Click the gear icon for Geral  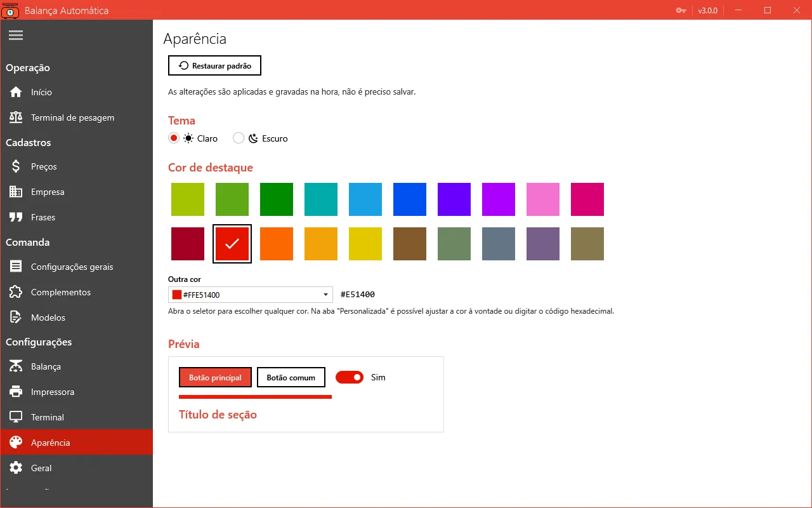point(16,468)
